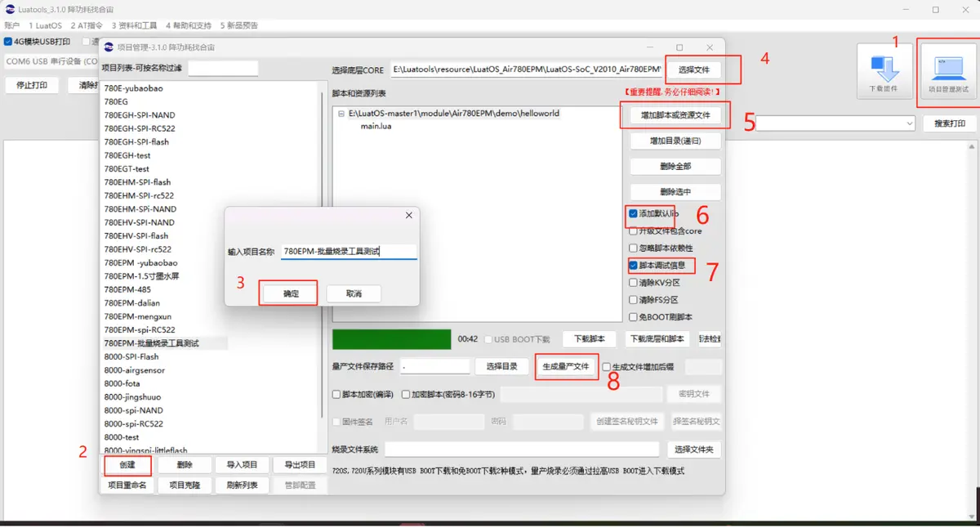The image size is (980, 528).
Task: Click the 导出项目 button
Action: pyautogui.click(x=300, y=465)
